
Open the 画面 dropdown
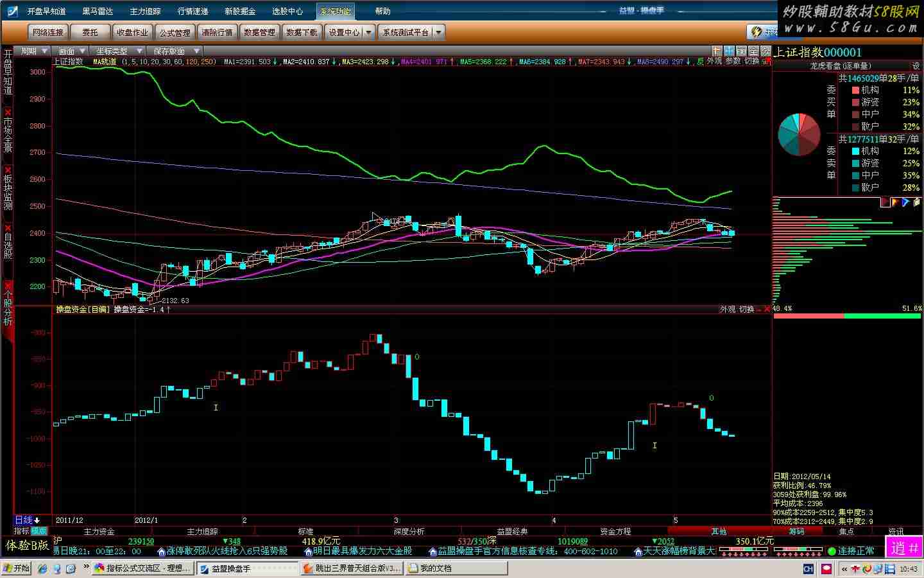tap(71, 51)
